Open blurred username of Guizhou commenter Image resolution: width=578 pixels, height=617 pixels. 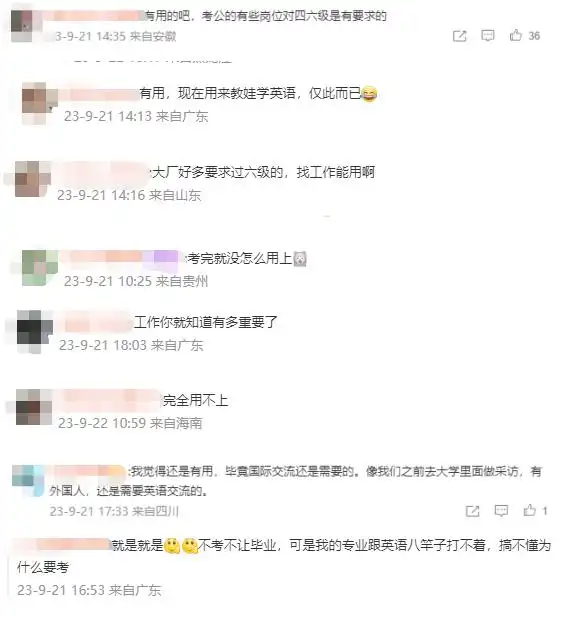pos(124,257)
